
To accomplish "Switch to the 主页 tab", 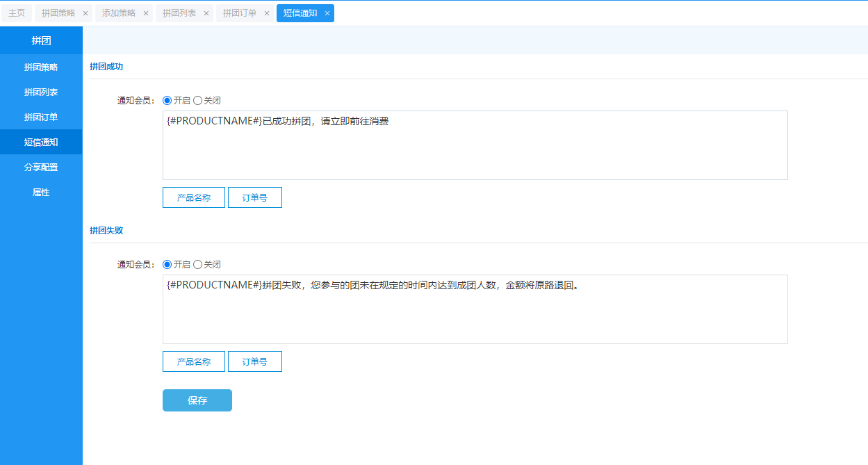I will click(x=17, y=13).
